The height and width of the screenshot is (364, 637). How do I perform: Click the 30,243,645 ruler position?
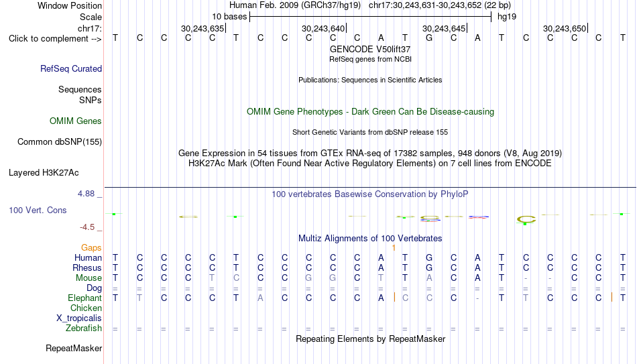coord(444,28)
